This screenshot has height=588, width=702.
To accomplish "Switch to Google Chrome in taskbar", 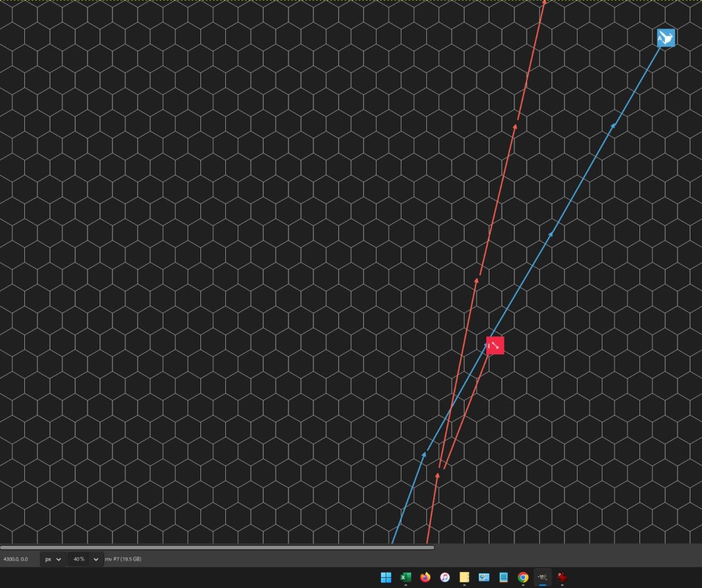I will point(523,577).
